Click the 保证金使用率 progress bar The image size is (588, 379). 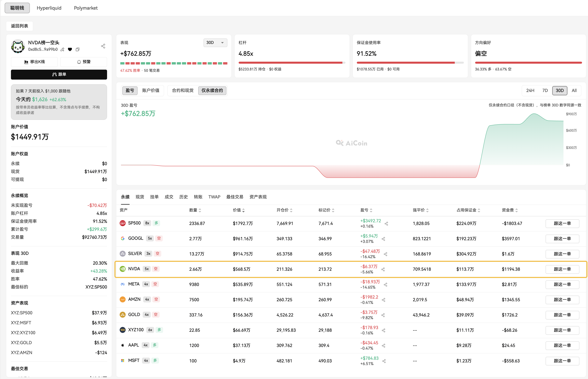point(410,63)
